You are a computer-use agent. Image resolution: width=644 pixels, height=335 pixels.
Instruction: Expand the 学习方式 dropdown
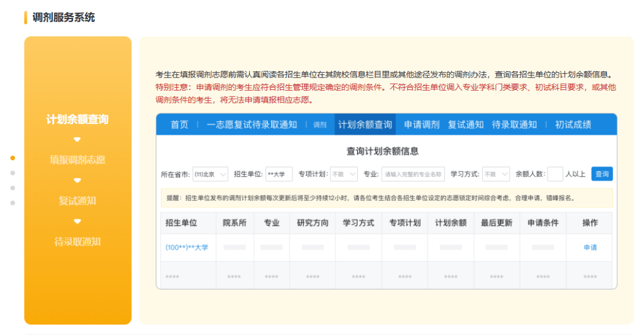(496, 174)
